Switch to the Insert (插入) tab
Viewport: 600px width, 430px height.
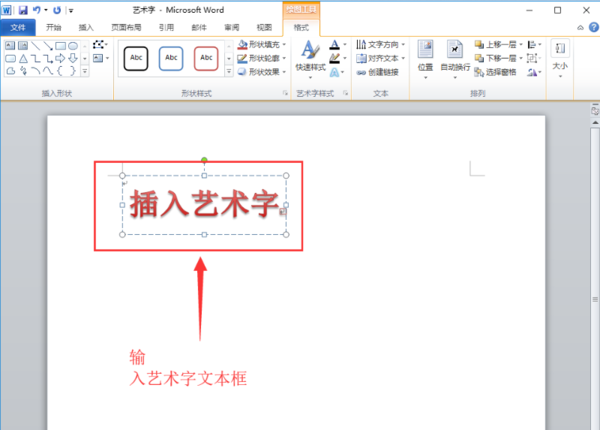click(x=86, y=28)
